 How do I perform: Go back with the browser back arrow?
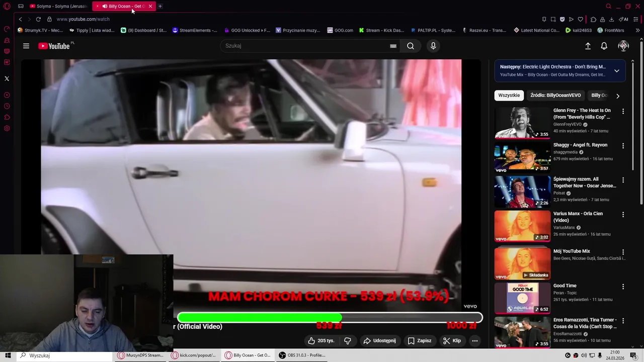20,19
